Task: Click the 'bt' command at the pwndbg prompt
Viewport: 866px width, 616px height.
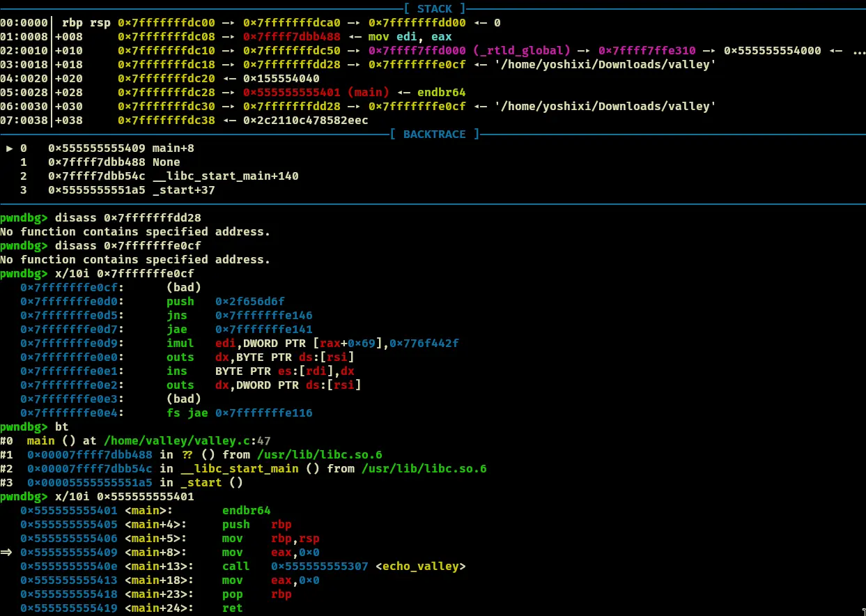Action: click(x=61, y=426)
